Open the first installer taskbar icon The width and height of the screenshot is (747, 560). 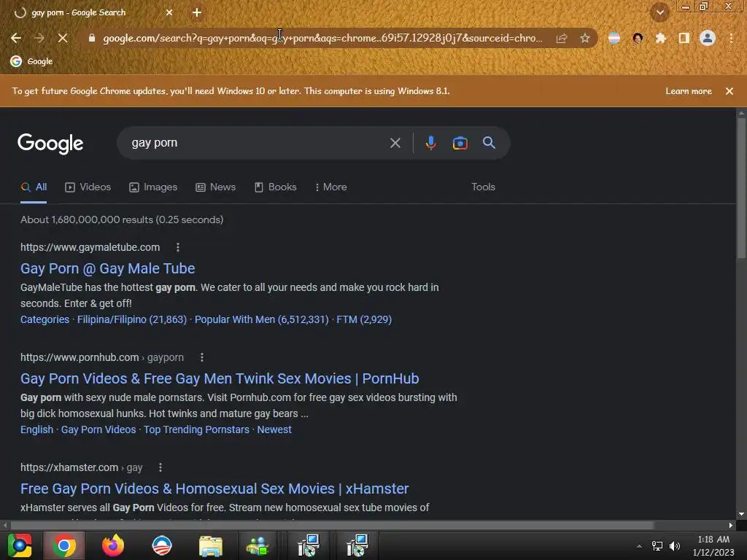309,545
